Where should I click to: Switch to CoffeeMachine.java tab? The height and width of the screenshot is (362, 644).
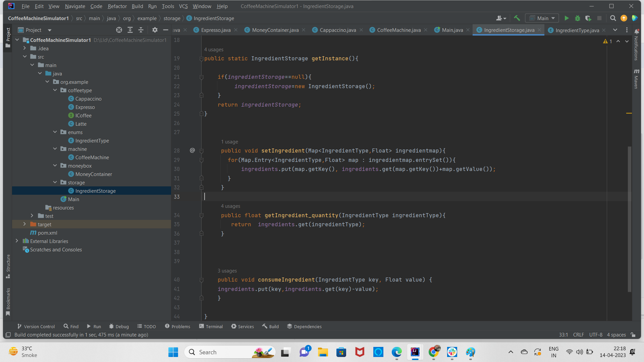pyautogui.click(x=398, y=30)
